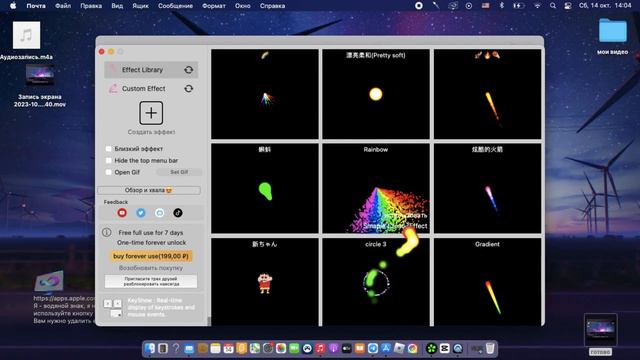Open the Trash in the dock
Viewport: 640px width, 360px height.
(x=490, y=348)
